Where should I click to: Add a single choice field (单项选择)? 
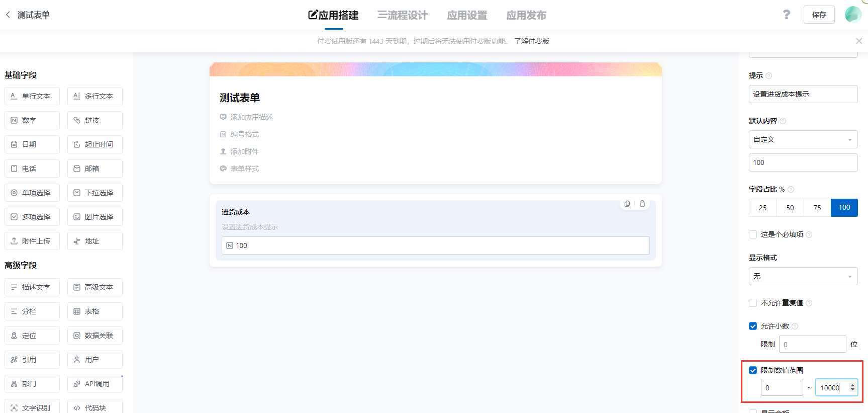coord(32,193)
